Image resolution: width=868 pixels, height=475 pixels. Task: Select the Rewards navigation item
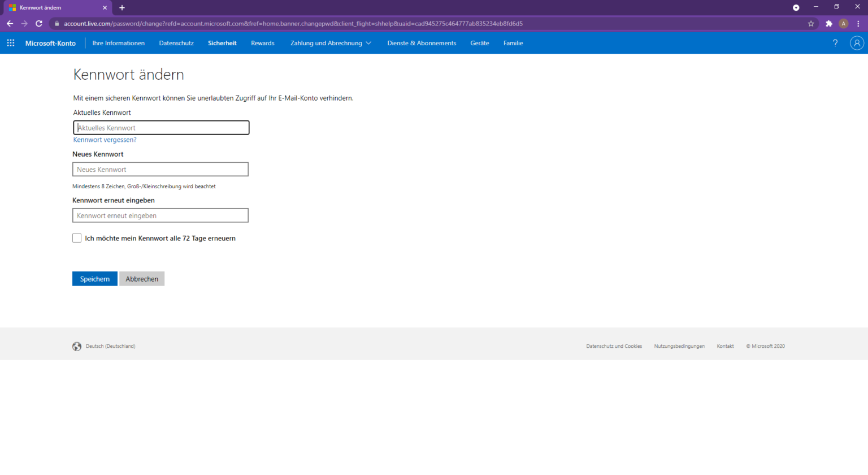click(x=262, y=43)
